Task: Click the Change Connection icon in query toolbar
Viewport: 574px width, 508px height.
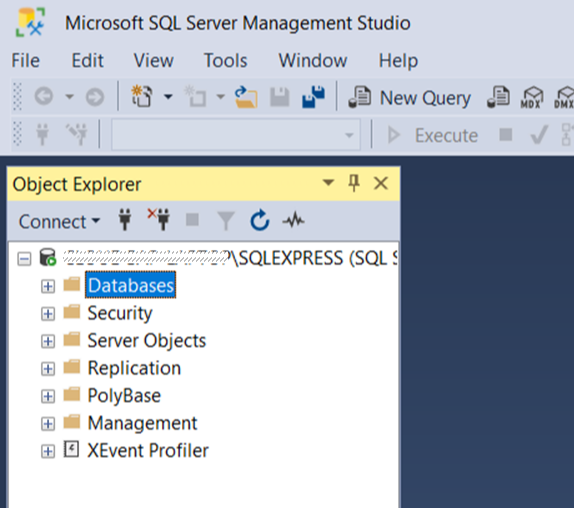Action: tap(77, 134)
